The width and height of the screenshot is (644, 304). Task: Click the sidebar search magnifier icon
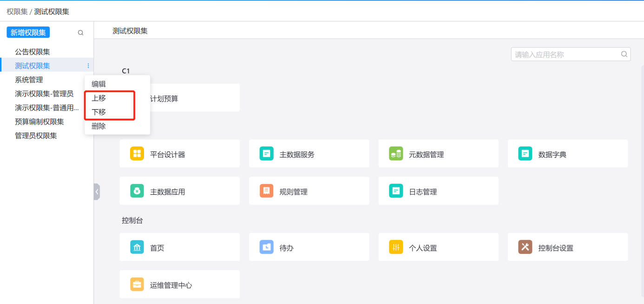click(80, 33)
